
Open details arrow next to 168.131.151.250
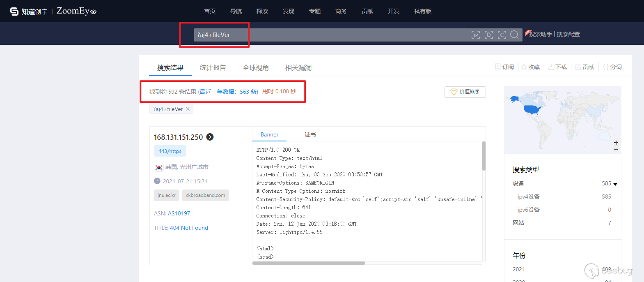[210, 137]
